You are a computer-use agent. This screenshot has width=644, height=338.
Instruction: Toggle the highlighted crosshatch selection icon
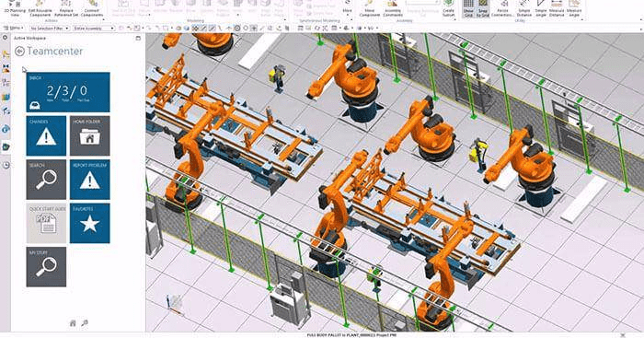(195, 29)
